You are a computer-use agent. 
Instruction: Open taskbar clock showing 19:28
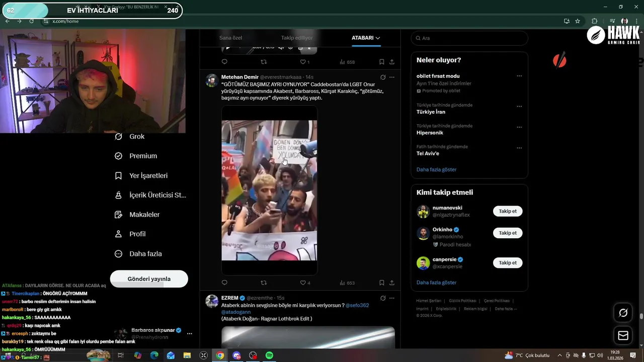615,355
